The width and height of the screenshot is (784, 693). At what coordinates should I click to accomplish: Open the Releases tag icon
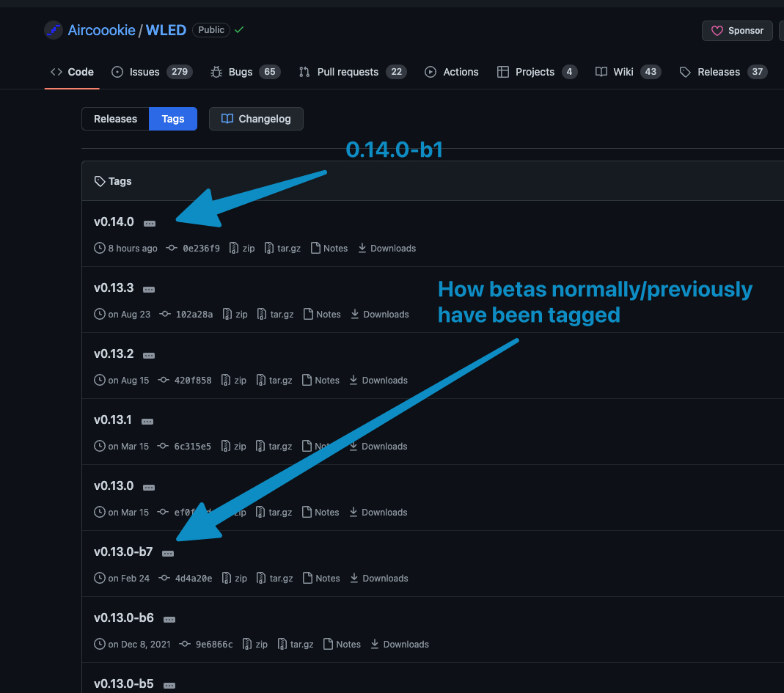tap(684, 72)
